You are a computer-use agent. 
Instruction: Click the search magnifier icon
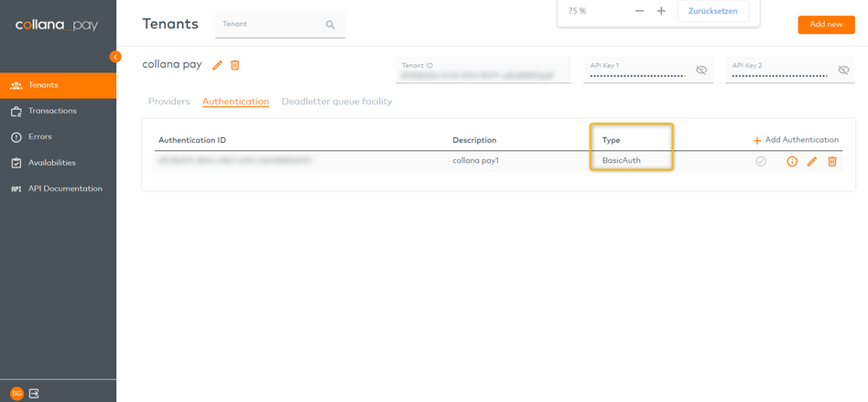[331, 25]
